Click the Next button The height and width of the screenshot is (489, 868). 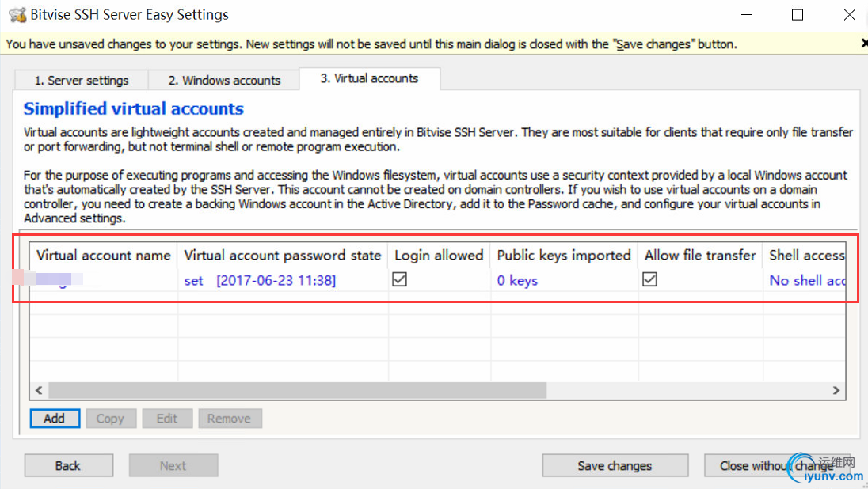pos(173,466)
